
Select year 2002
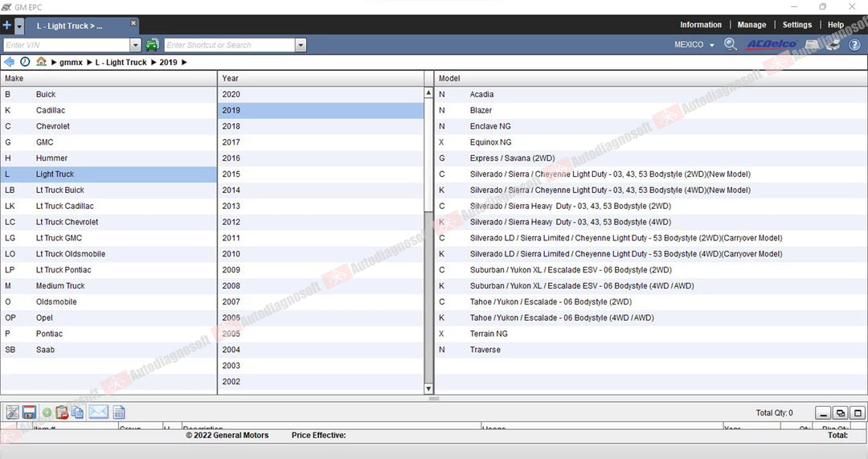click(321, 382)
